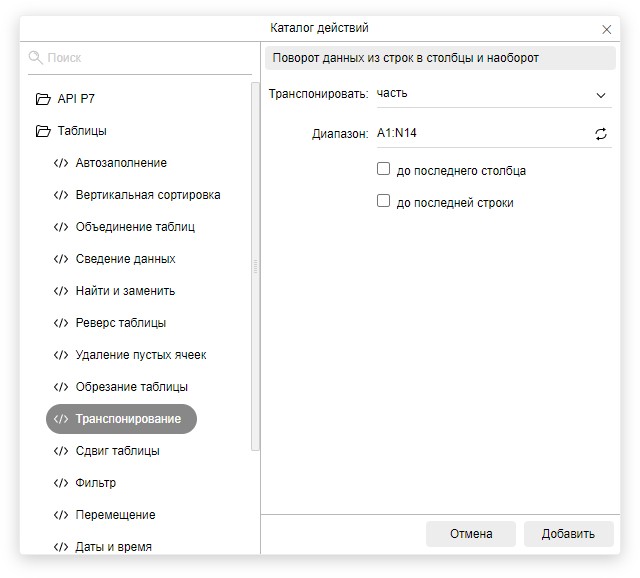This screenshot has height=578, width=640.
Task: Click the Отмена button
Action: click(x=471, y=534)
